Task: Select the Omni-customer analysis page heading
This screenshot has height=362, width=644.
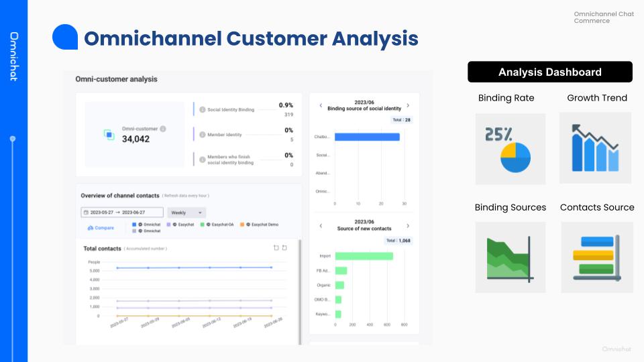Action: coord(116,79)
